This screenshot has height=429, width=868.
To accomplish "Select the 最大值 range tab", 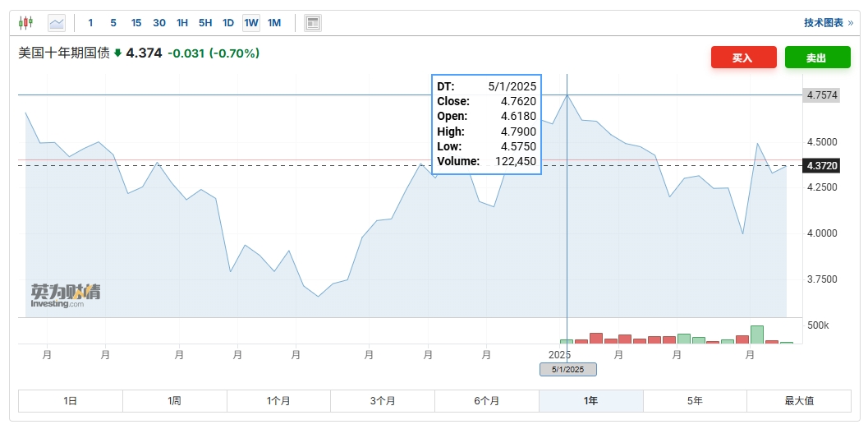I will [x=799, y=401].
